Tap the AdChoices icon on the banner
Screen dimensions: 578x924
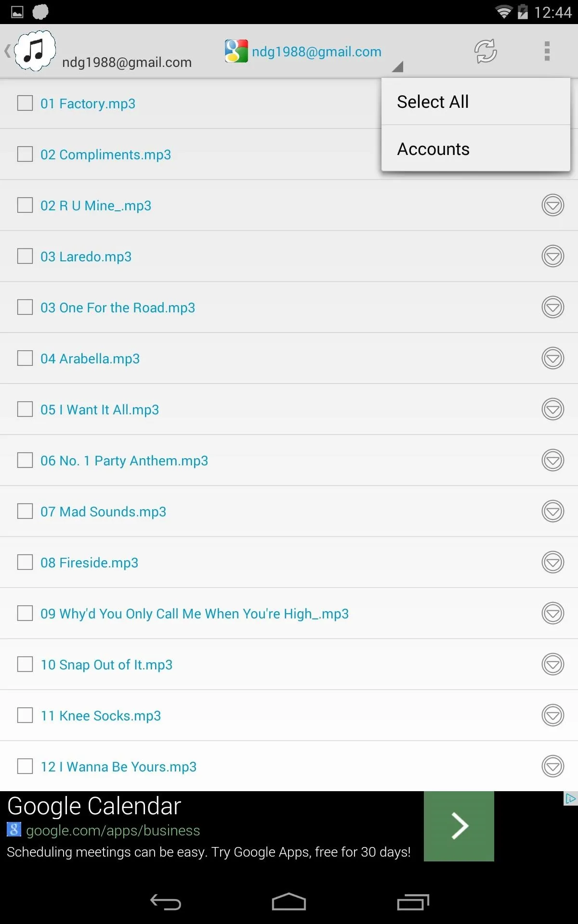571,798
